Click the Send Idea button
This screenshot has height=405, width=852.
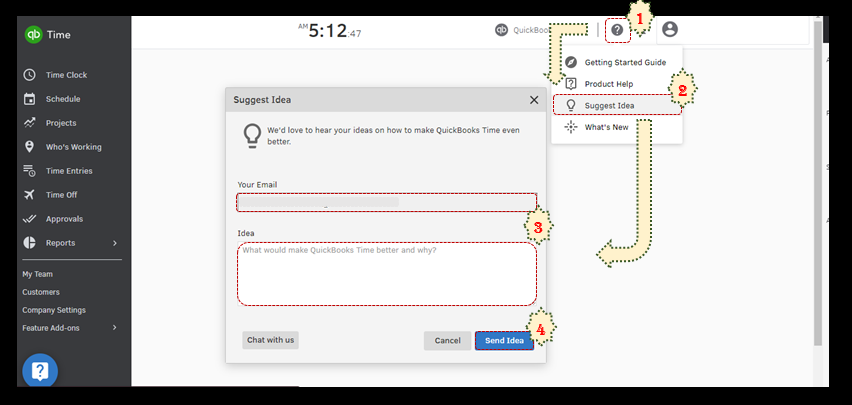[504, 341]
